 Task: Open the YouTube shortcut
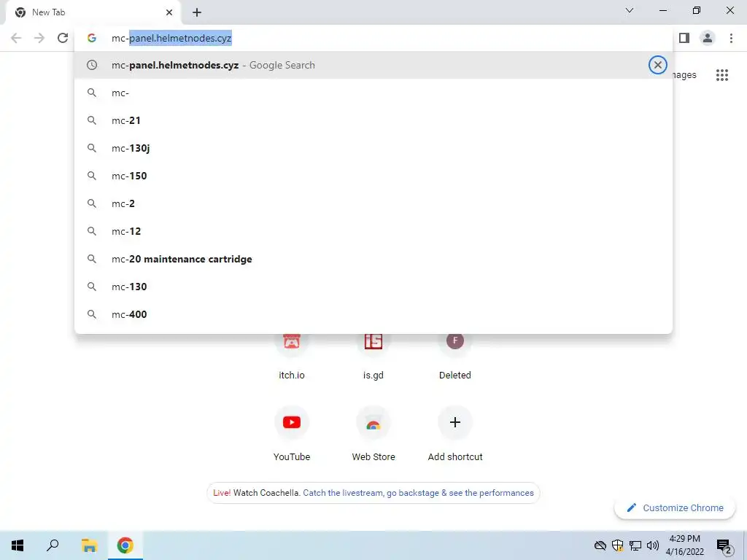292,433
